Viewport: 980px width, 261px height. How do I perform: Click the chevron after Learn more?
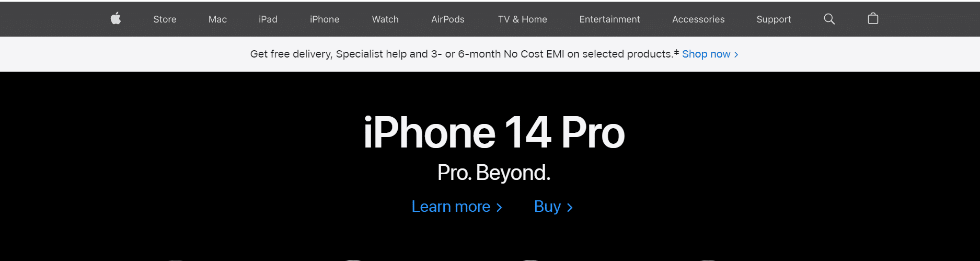(499, 208)
